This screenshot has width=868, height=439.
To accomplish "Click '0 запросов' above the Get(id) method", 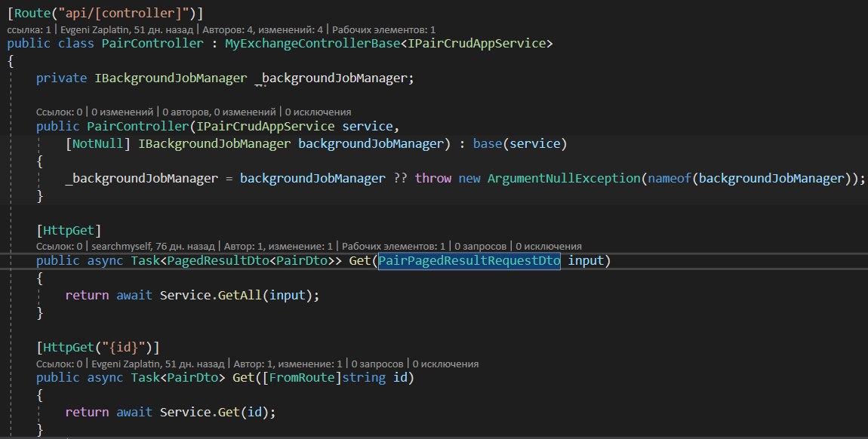I will [377, 364].
